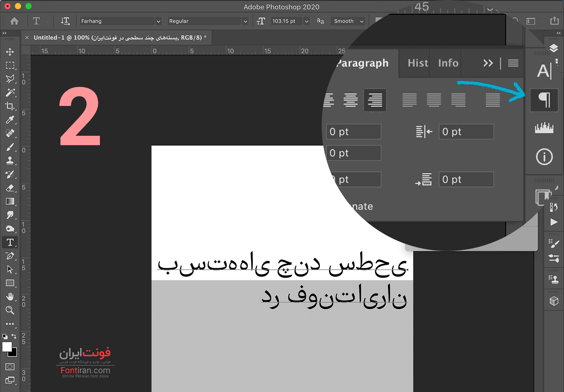Click the foreground color swatch
The image size is (564, 392).
coord(7,347)
